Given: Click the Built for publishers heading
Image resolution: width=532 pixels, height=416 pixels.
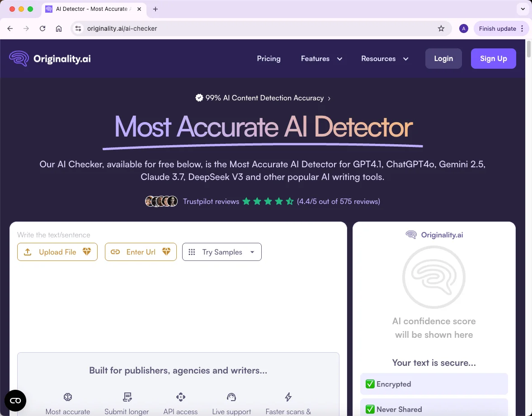Looking at the screenshot, I should 178,370.
